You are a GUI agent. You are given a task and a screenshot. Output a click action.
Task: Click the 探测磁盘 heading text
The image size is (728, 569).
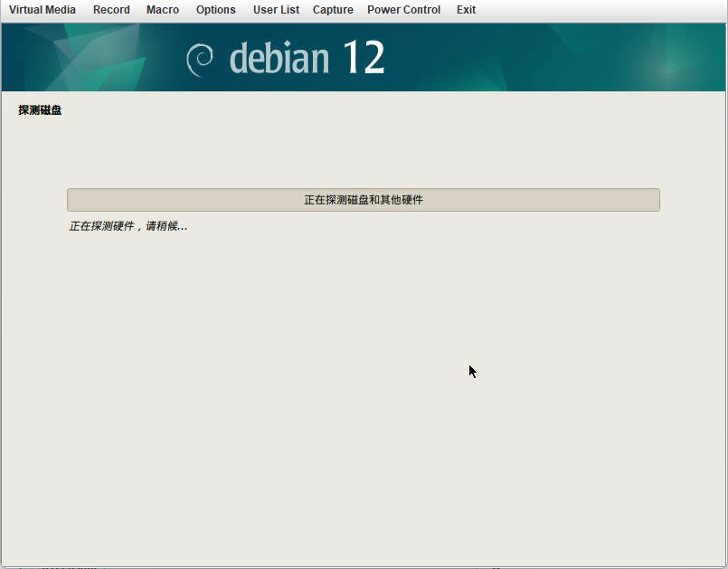tap(40, 110)
